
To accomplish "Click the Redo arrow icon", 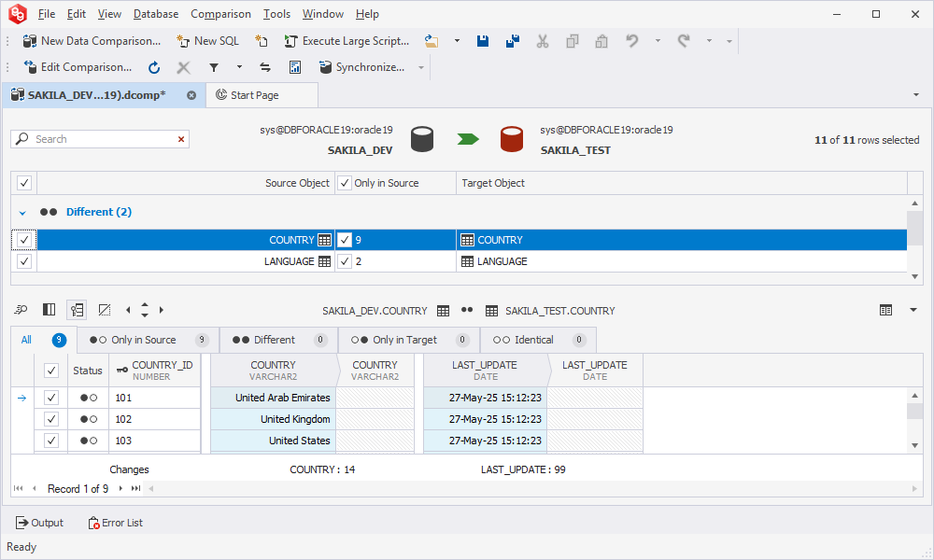I will (x=684, y=41).
